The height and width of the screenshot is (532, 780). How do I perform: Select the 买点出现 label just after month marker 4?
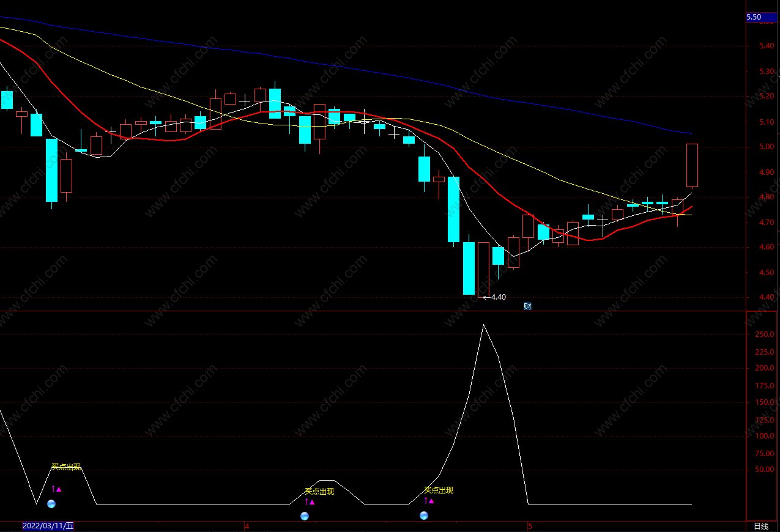point(319,491)
